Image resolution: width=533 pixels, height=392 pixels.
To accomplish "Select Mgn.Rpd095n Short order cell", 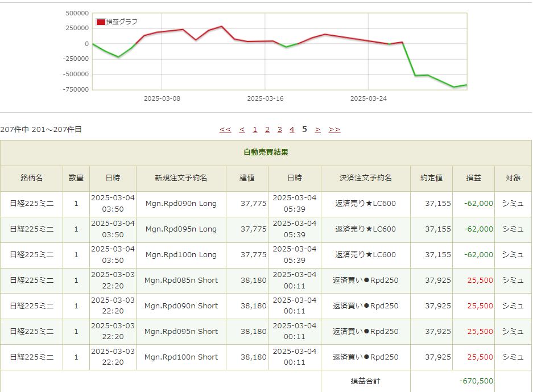I will point(181,332).
